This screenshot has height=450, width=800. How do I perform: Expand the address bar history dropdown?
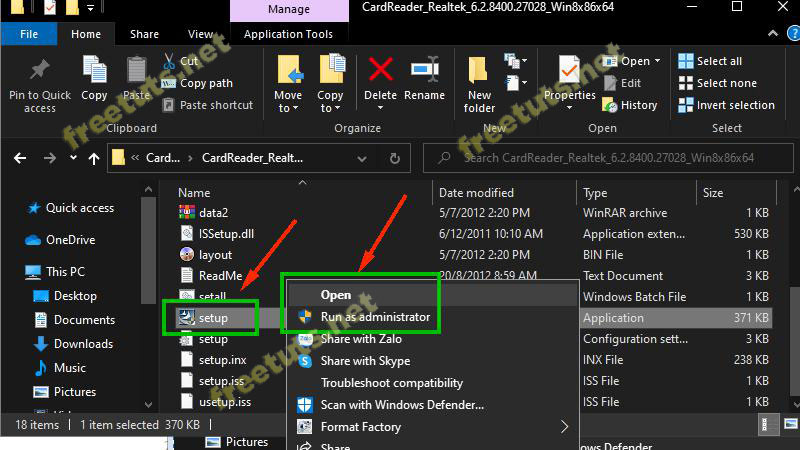pyautogui.click(x=362, y=159)
